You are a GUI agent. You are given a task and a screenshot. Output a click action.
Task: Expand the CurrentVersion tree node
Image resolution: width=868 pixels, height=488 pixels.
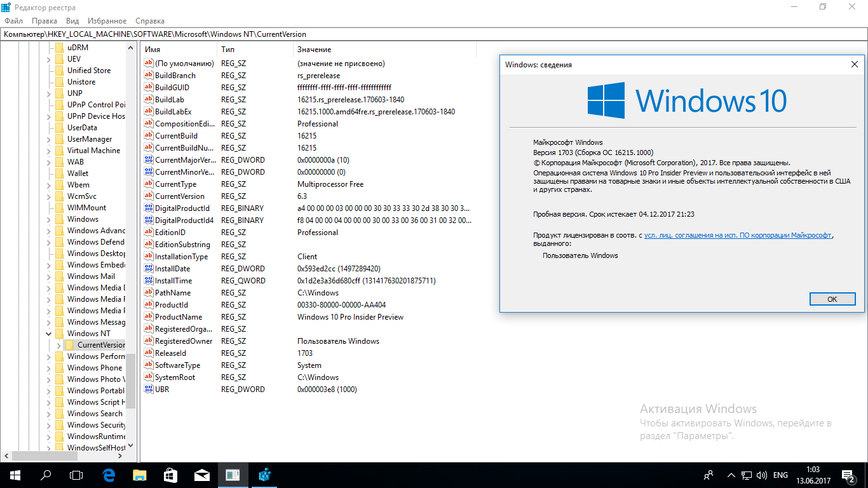(59, 345)
